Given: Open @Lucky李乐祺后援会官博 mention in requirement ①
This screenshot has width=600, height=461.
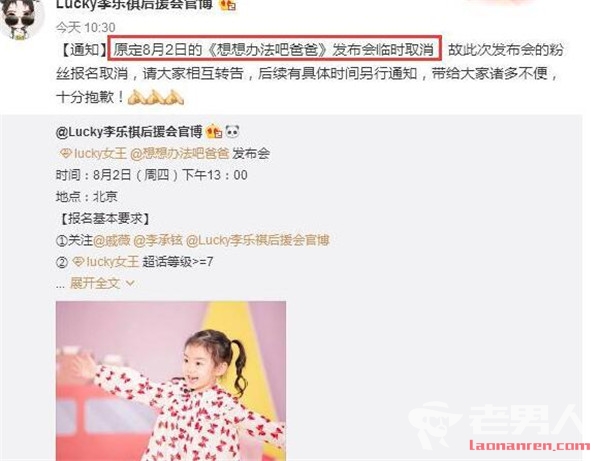Looking at the screenshot, I should [258, 241].
